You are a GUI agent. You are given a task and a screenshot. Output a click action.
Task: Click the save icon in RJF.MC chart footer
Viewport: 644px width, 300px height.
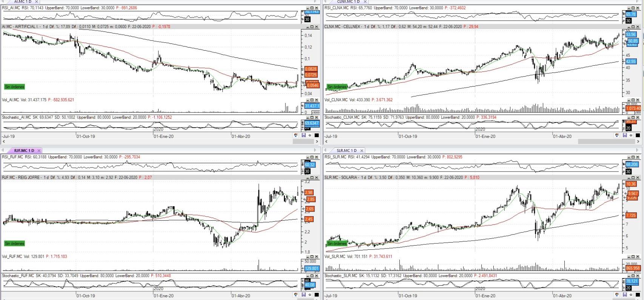pos(304,294)
